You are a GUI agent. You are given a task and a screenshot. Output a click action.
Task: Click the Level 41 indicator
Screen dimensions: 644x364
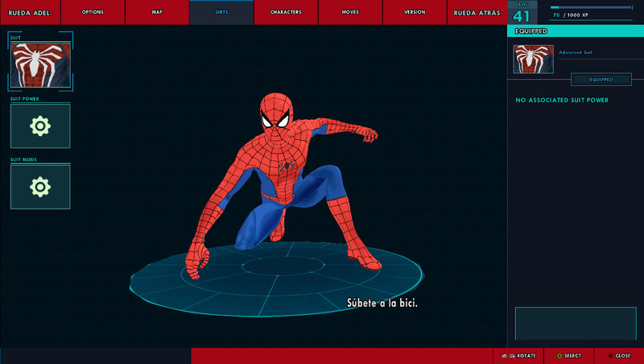click(x=522, y=13)
